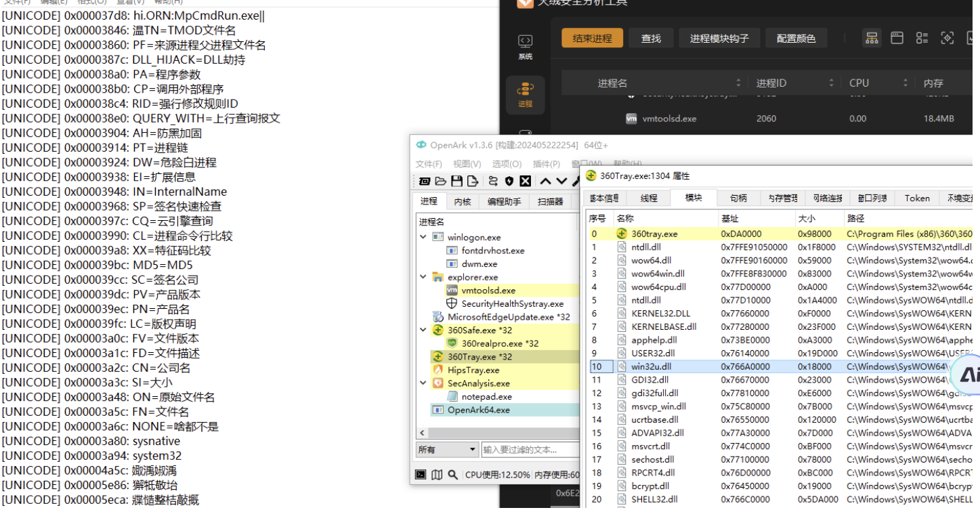Click the shield lightning icon in OpenArk toolbar

pos(509,181)
